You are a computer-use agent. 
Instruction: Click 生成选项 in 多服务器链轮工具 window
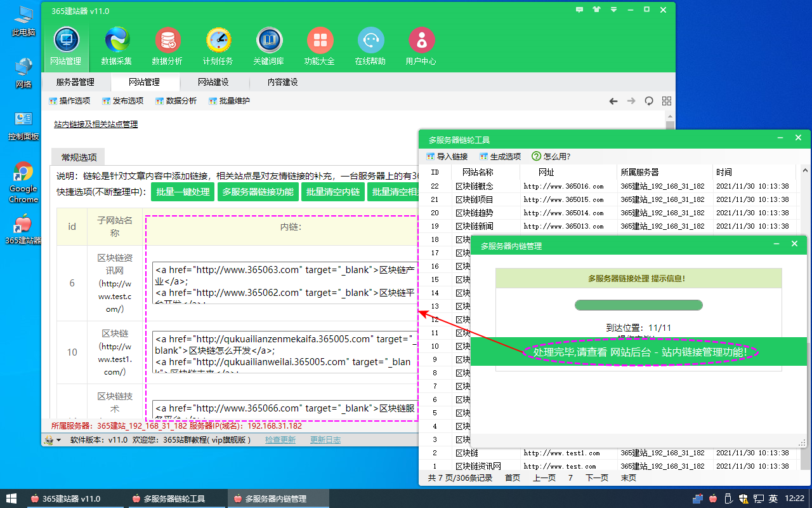click(x=501, y=157)
